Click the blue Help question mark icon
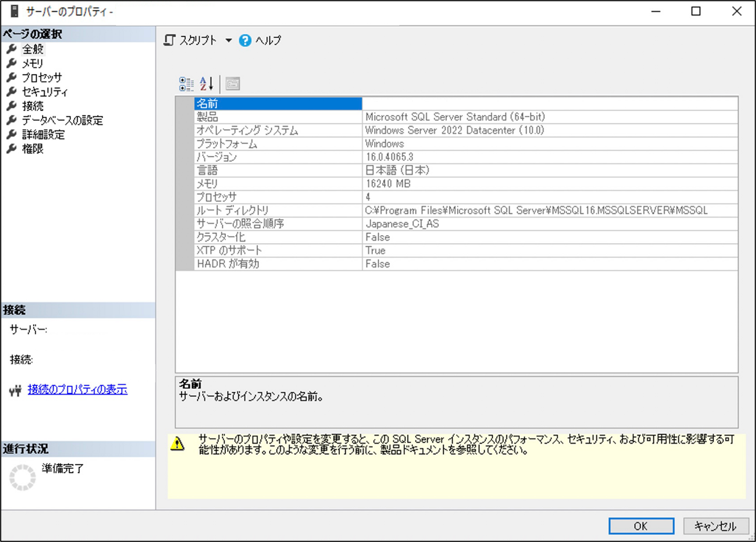The height and width of the screenshot is (542, 756). coord(245,40)
